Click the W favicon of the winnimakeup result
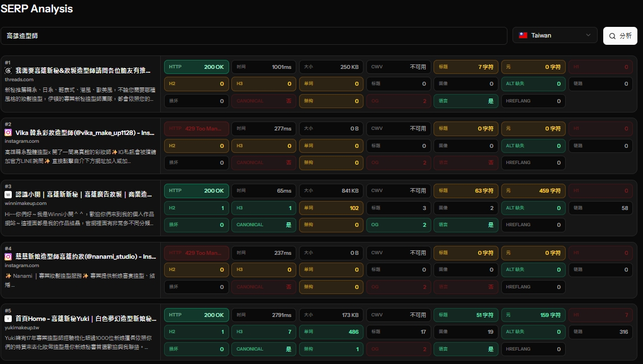The width and height of the screenshot is (643, 364). point(8,194)
